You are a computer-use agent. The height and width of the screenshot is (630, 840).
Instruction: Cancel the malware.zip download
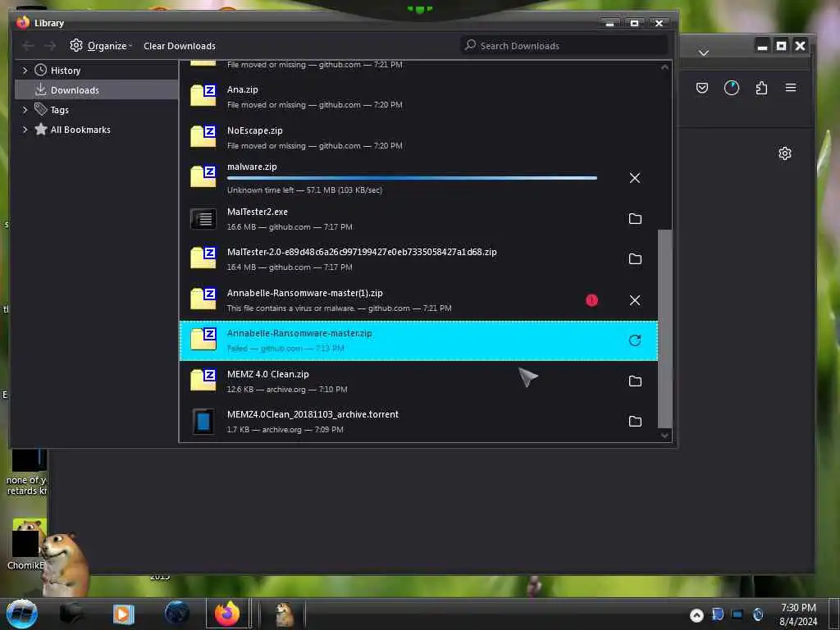635,178
